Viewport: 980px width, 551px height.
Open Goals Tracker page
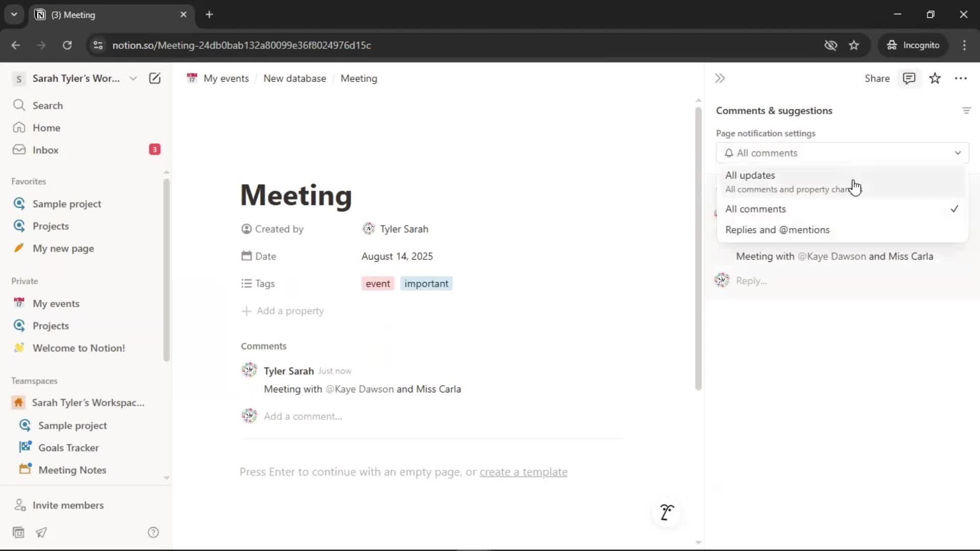(68, 447)
